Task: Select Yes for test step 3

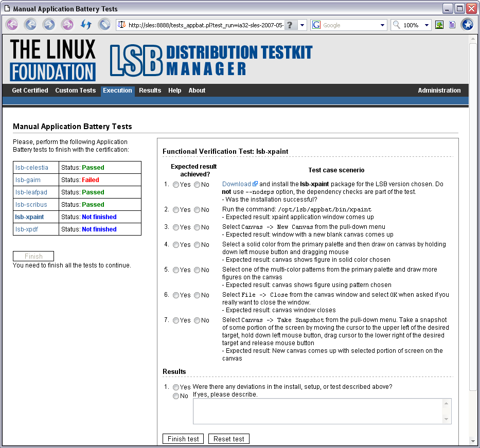Action: [x=176, y=227]
